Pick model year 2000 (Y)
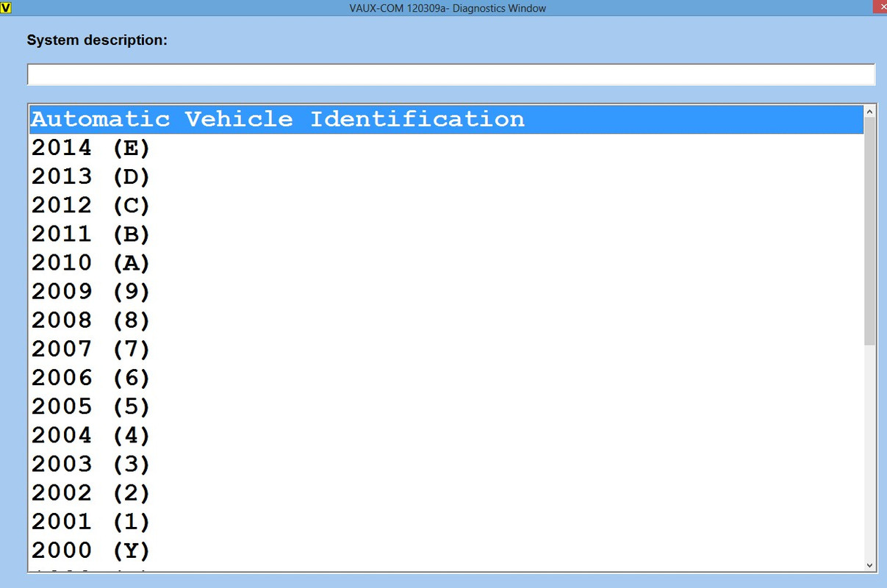Screen dimensions: 887x588 coord(447,549)
